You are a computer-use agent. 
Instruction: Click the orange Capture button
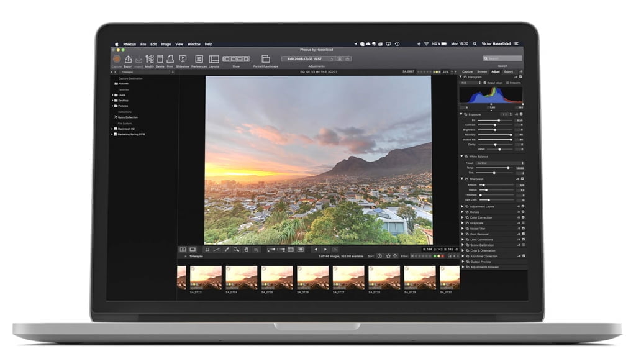point(117,59)
